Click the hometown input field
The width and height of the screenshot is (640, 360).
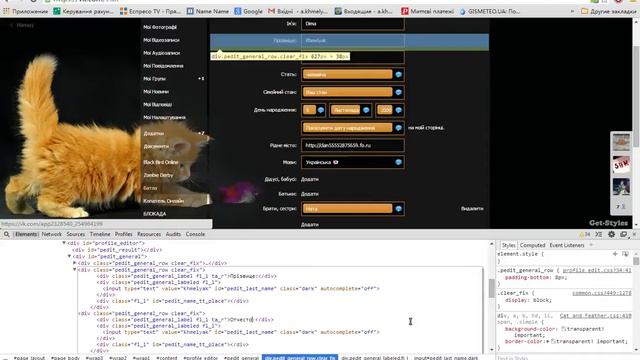[x=353, y=145]
